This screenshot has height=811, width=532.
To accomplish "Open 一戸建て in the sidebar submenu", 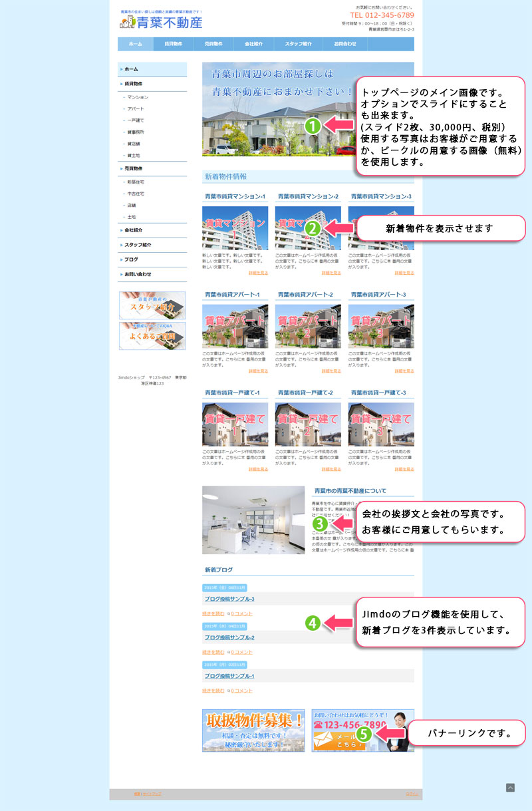I will 135,120.
